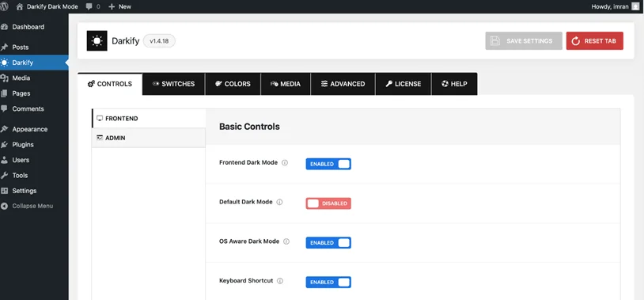Click the Appearance brush icon in sidebar
This screenshot has height=300, width=644.
pos(4,129)
